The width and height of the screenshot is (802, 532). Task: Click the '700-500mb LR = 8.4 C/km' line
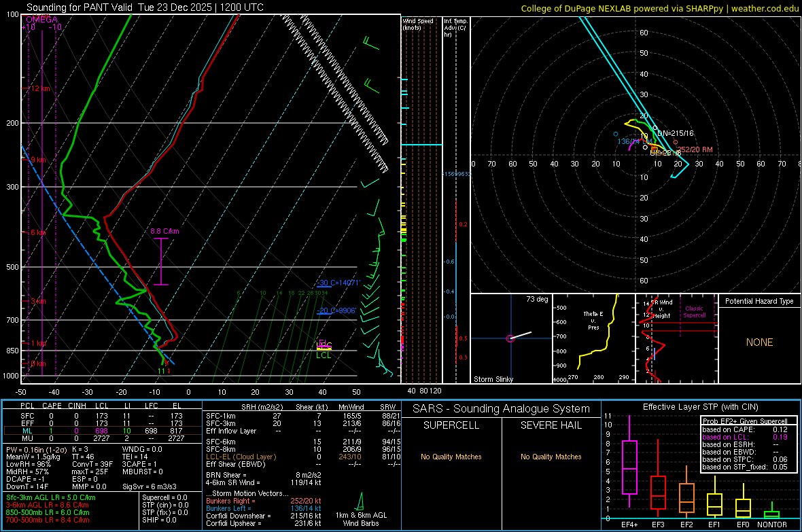pos(48,520)
